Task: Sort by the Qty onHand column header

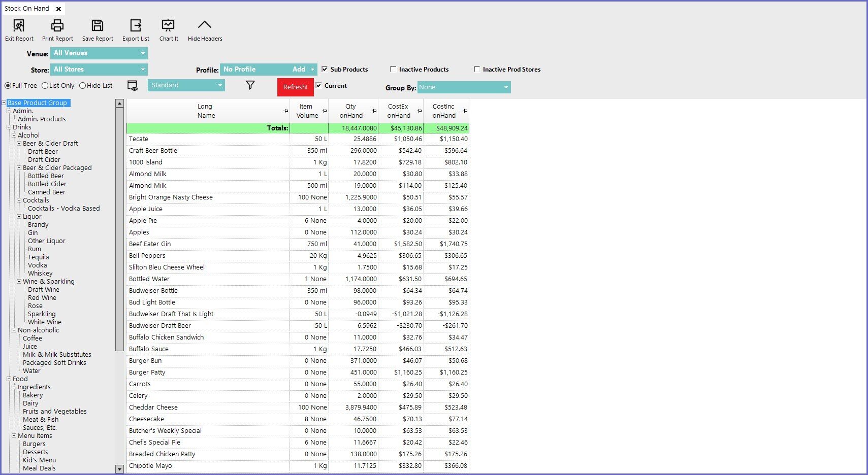Action: (x=351, y=111)
